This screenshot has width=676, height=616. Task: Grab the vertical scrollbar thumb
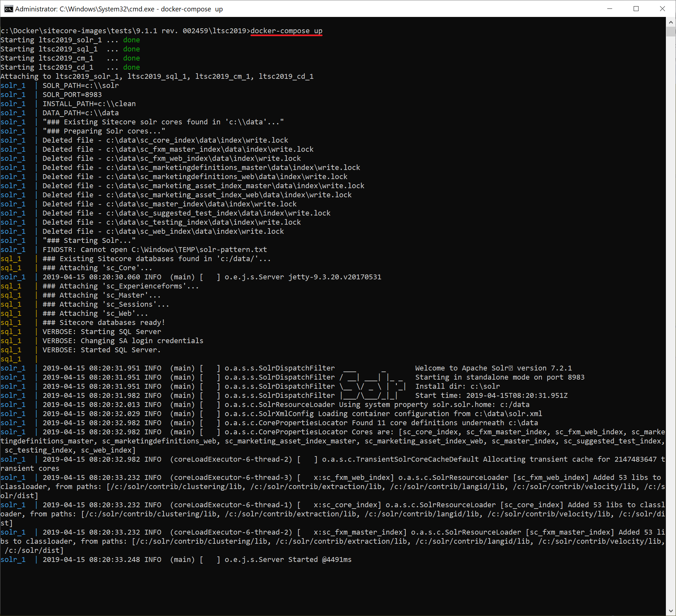pos(670,32)
